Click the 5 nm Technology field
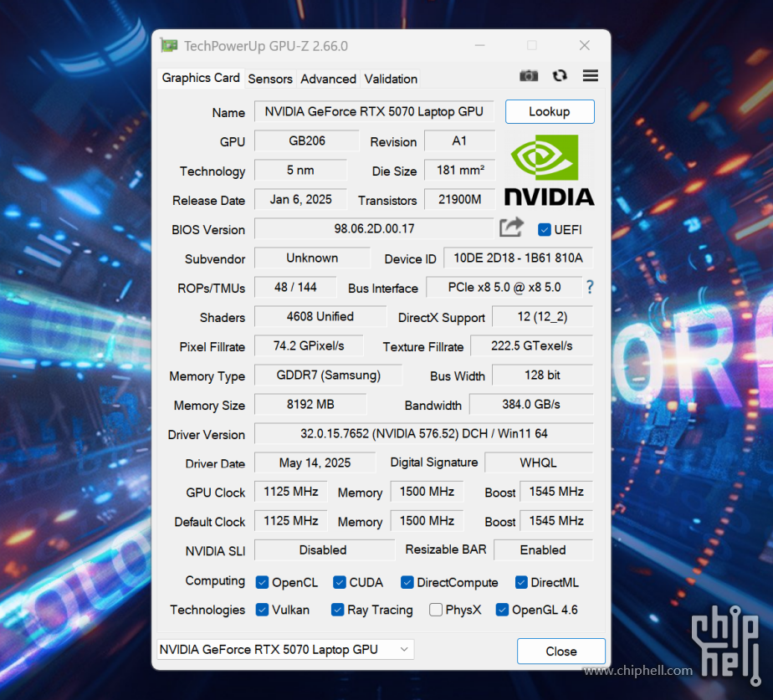 [300, 170]
